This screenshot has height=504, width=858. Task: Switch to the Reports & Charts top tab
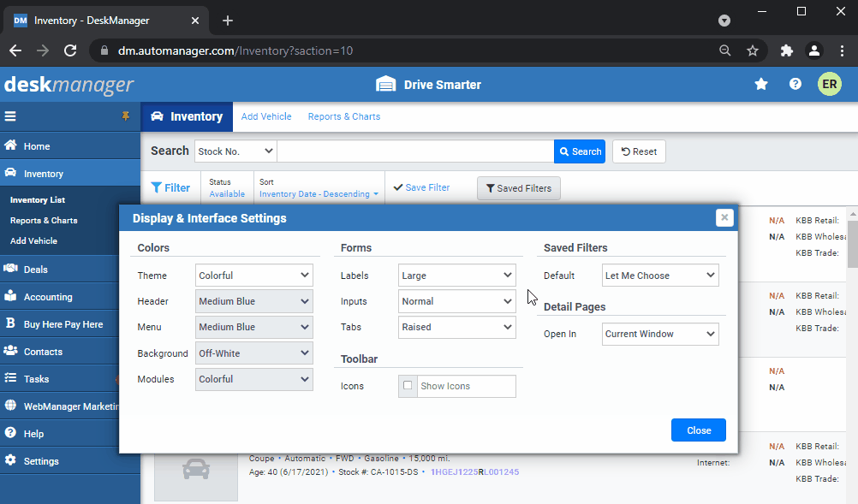(x=344, y=116)
